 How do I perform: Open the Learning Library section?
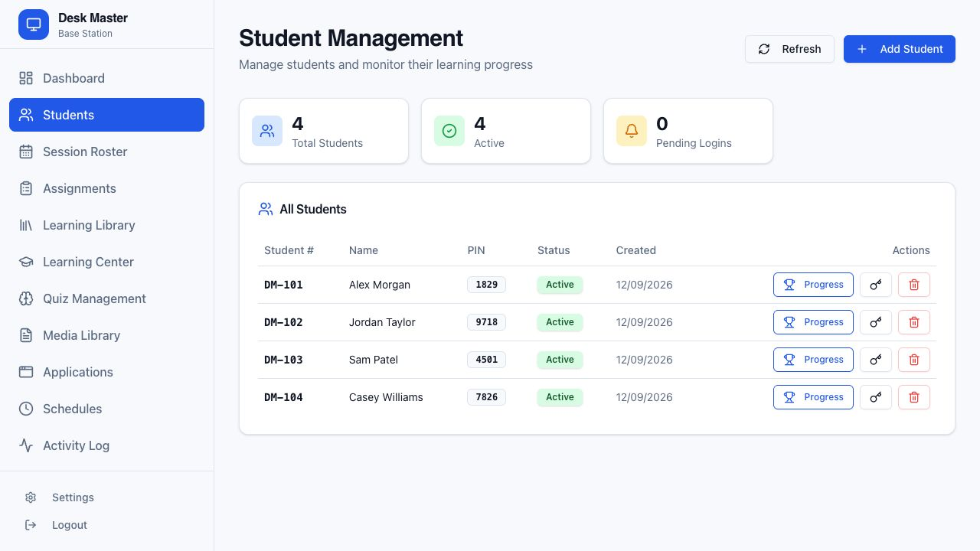(106, 225)
